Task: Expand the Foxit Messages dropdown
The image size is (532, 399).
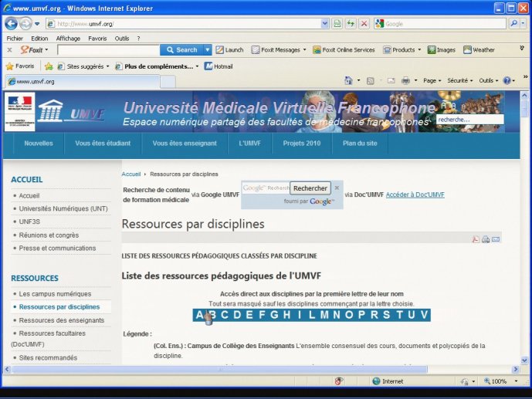Action: 304,50
